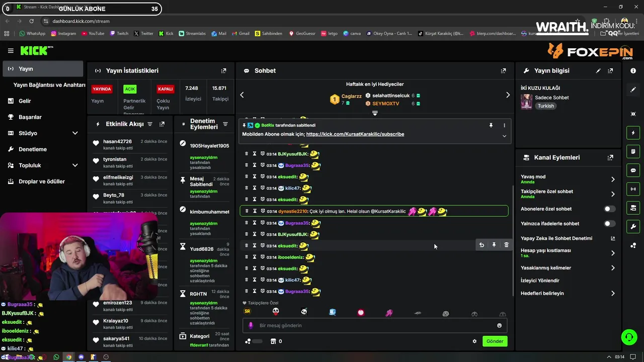Open the Denetleme sidebar item
The image size is (644, 362).
(43, 149)
